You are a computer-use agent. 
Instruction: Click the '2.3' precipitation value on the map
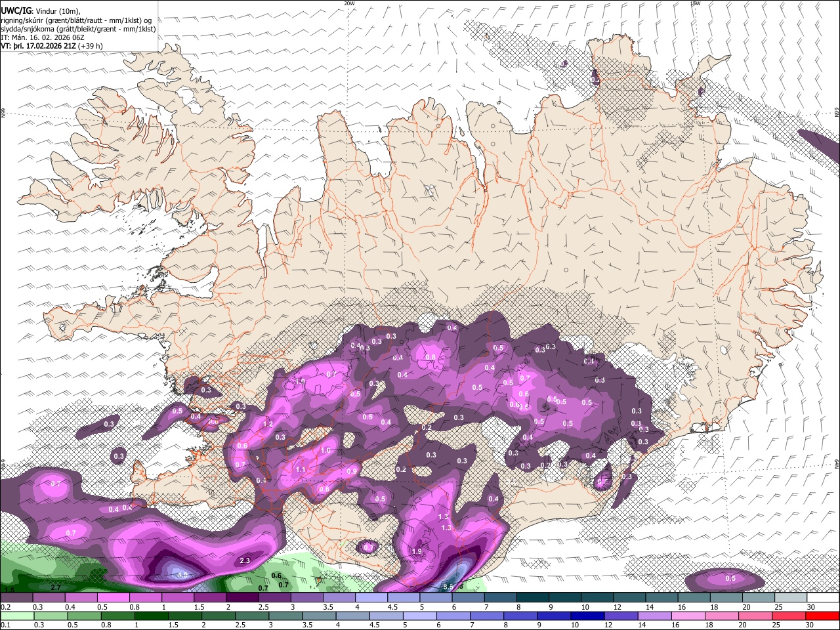point(245,560)
